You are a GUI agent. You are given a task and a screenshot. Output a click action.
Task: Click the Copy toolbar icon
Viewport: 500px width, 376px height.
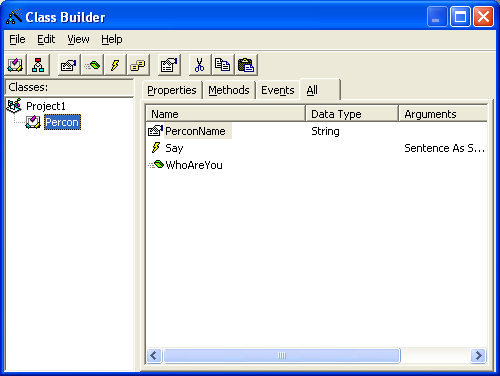click(x=222, y=65)
